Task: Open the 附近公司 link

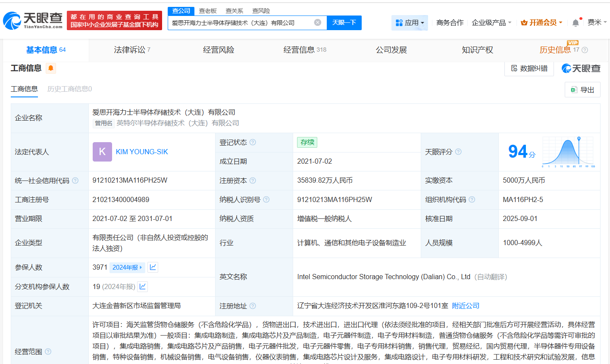Action: (466, 306)
